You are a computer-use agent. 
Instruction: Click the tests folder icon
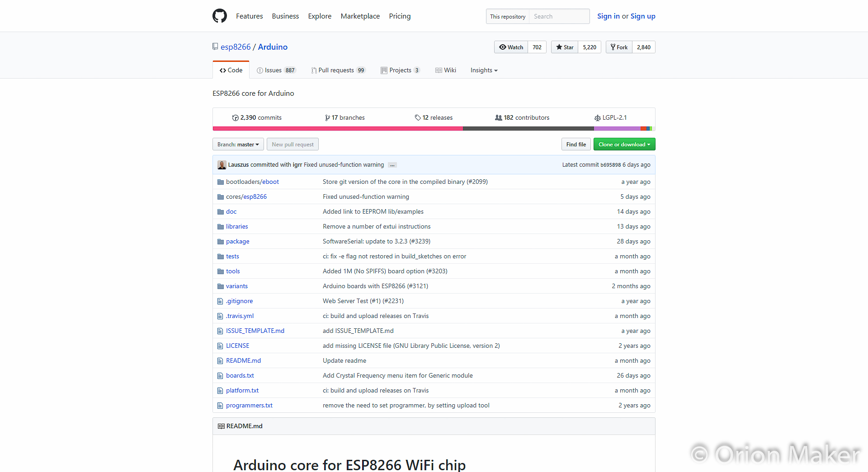point(221,257)
